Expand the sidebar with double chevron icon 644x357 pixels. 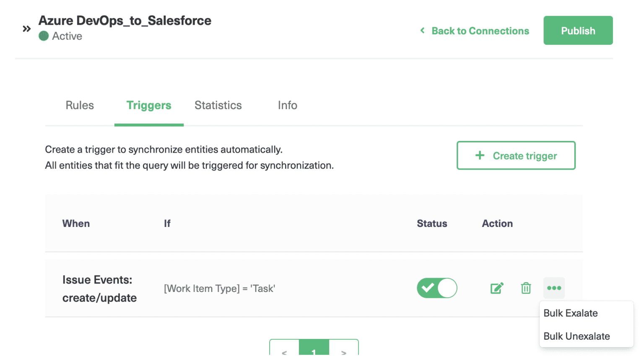[27, 29]
